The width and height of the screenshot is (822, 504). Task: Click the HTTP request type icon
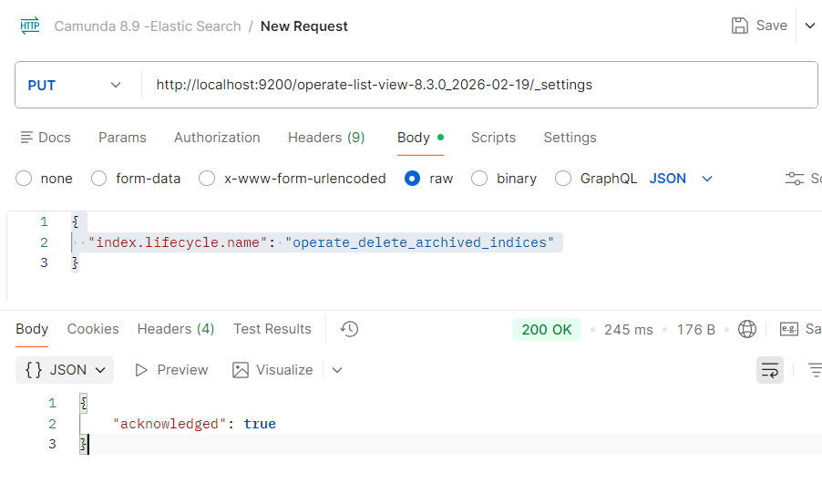29,26
